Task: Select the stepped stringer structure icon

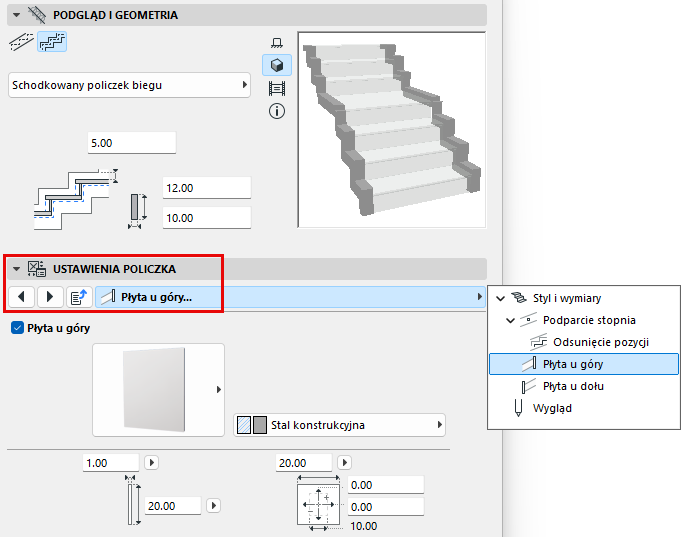Action: coord(52,42)
